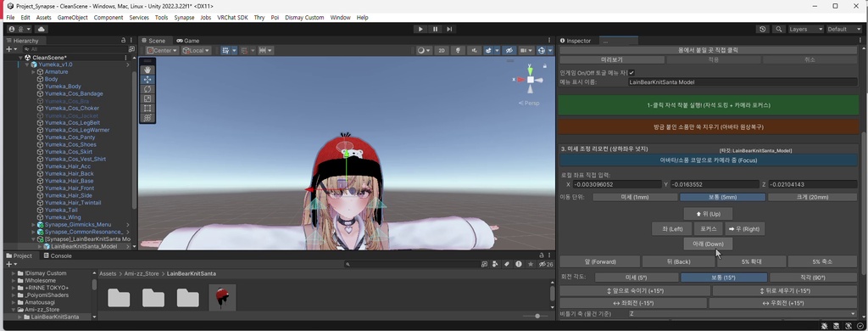Open the GameObject menu
The height and width of the screenshot is (331, 868).
(x=73, y=18)
